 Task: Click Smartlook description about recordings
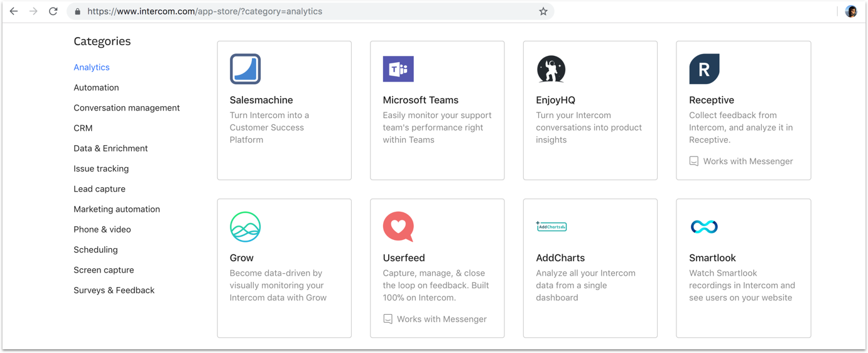[x=742, y=285]
